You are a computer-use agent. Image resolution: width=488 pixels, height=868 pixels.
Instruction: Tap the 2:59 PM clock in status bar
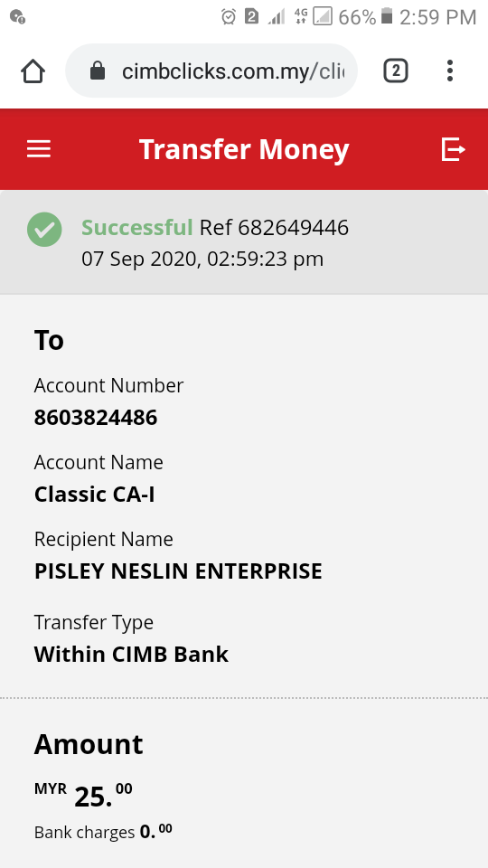pos(437,17)
